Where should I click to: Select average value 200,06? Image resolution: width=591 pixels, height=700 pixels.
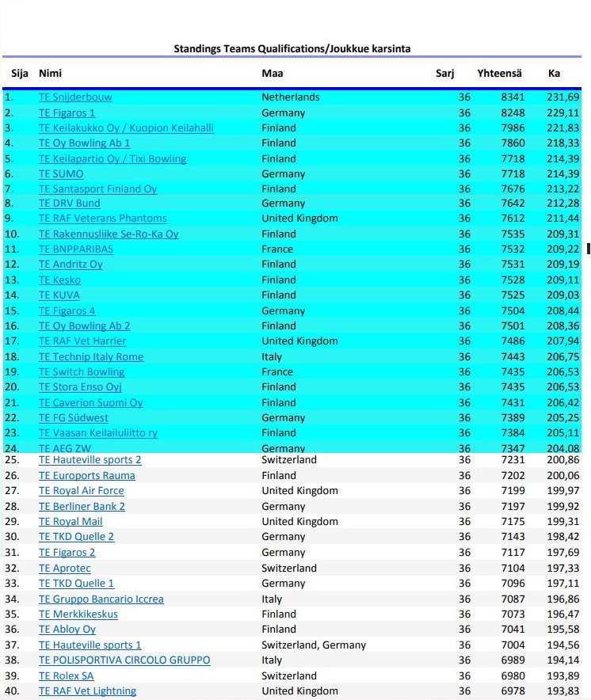tap(562, 476)
